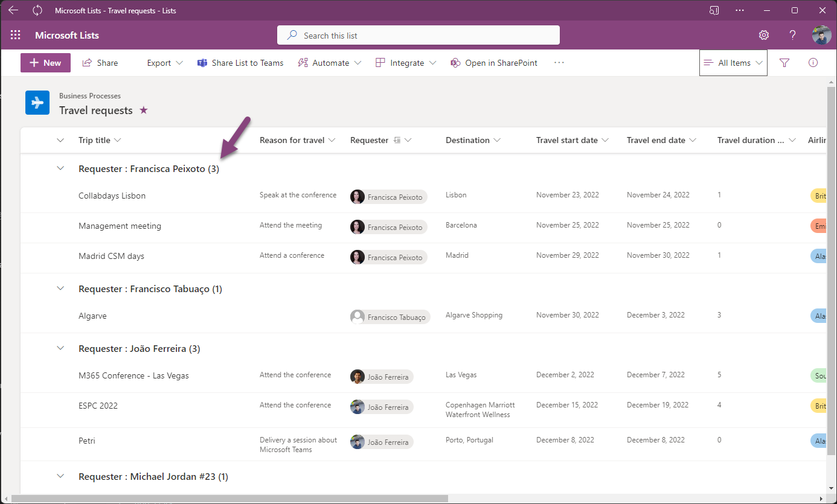Click the help question mark icon
The image size is (837, 504).
pos(792,35)
